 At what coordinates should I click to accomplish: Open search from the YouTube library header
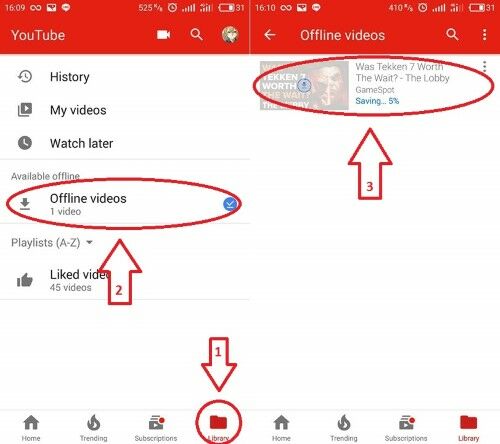tap(196, 34)
